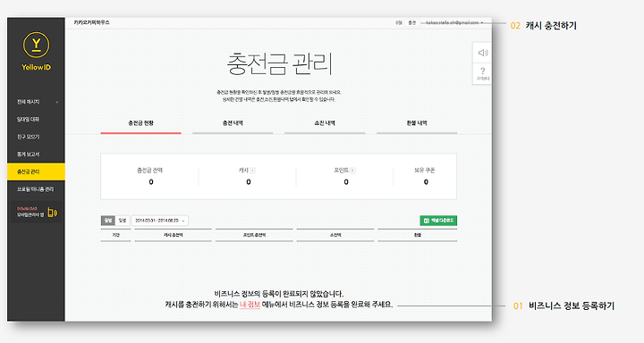The image size is (644, 343).
Task: Click the 소진액 column header
Action: tap(335, 235)
